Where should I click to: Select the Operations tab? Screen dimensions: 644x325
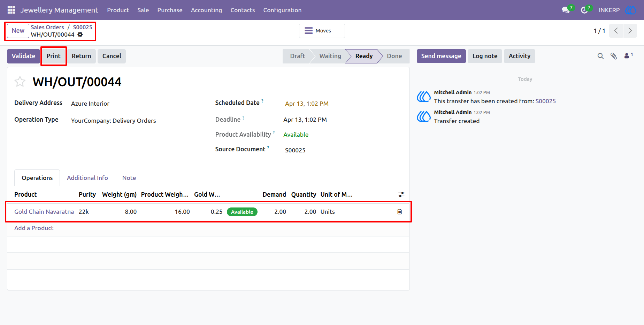click(x=37, y=178)
